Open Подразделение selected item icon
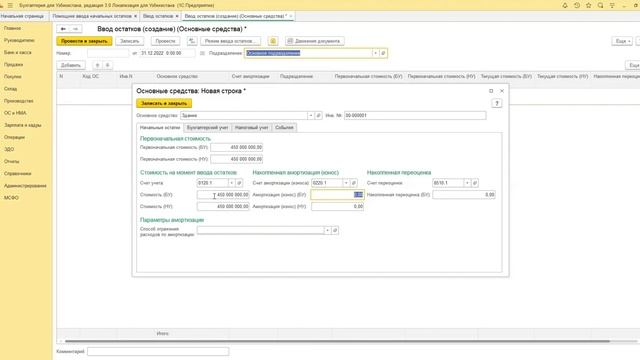Screen dimensions: 640x360 [x=383, y=53]
